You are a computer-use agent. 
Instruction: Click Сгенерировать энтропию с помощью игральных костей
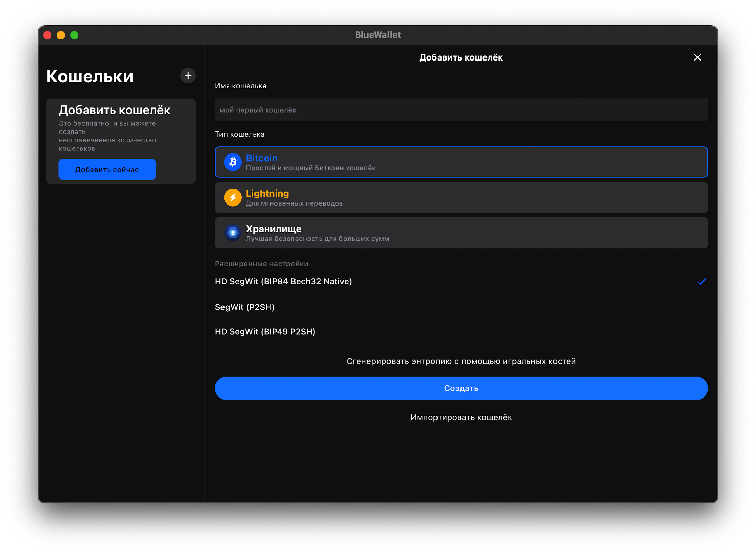pos(461,361)
